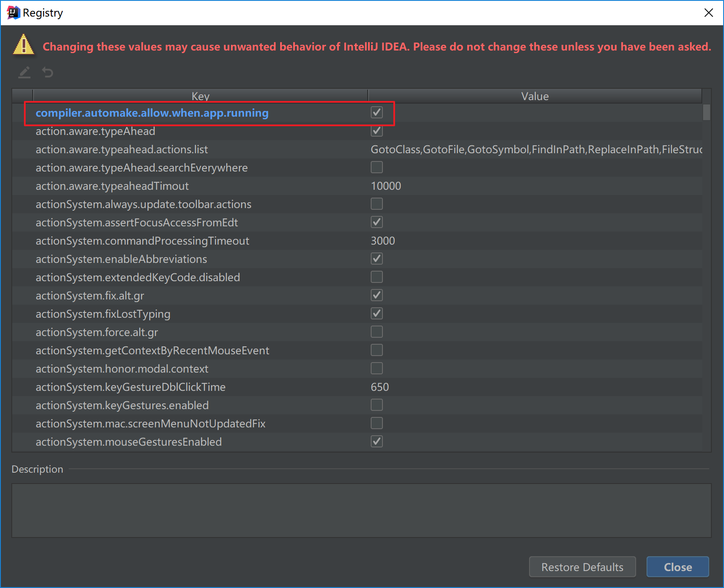This screenshot has height=588, width=724.
Task: Uncheck compiler.automake.allow.when.app.running checkbox
Action: [377, 113]
